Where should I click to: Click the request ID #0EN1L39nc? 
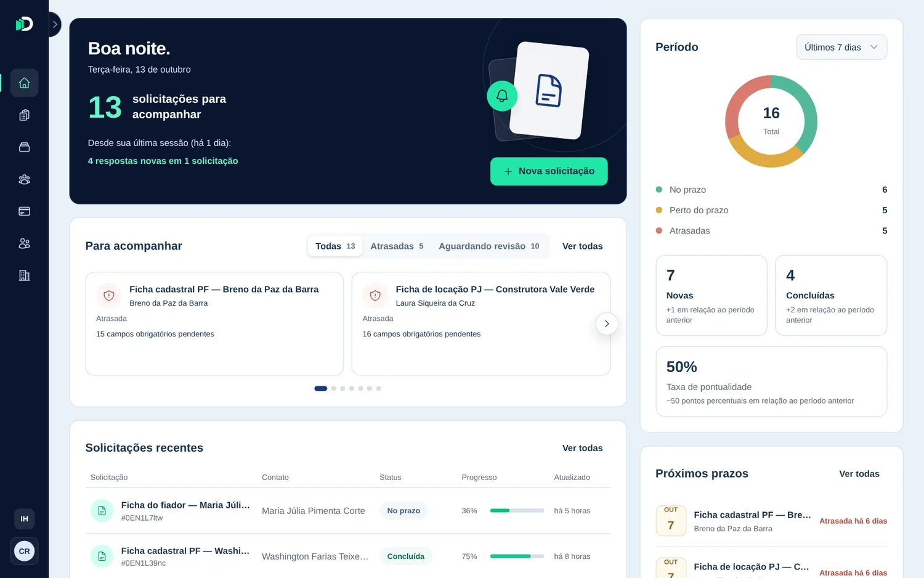pos(144,563)
